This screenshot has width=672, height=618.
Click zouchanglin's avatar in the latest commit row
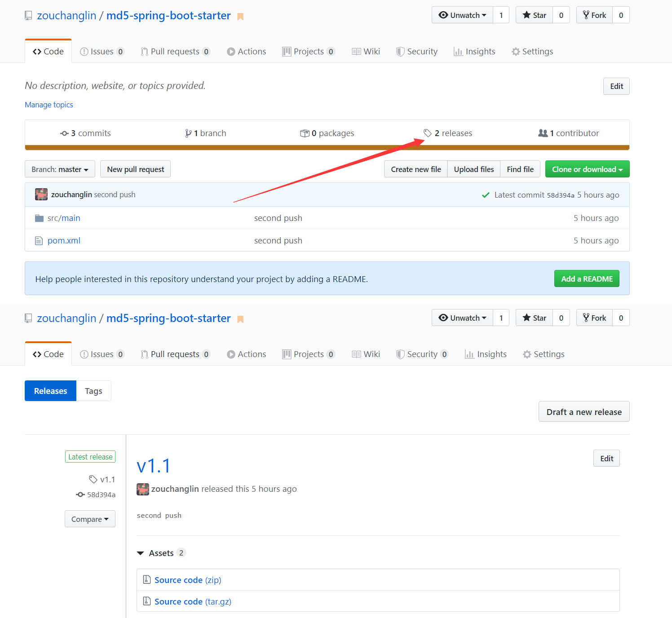[41, 194]
